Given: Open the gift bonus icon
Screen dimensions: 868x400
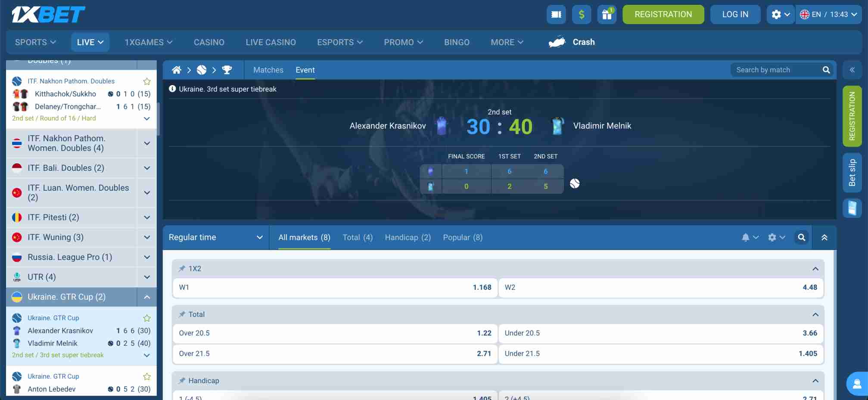Looking at the screenshot, I should point(607,14).
